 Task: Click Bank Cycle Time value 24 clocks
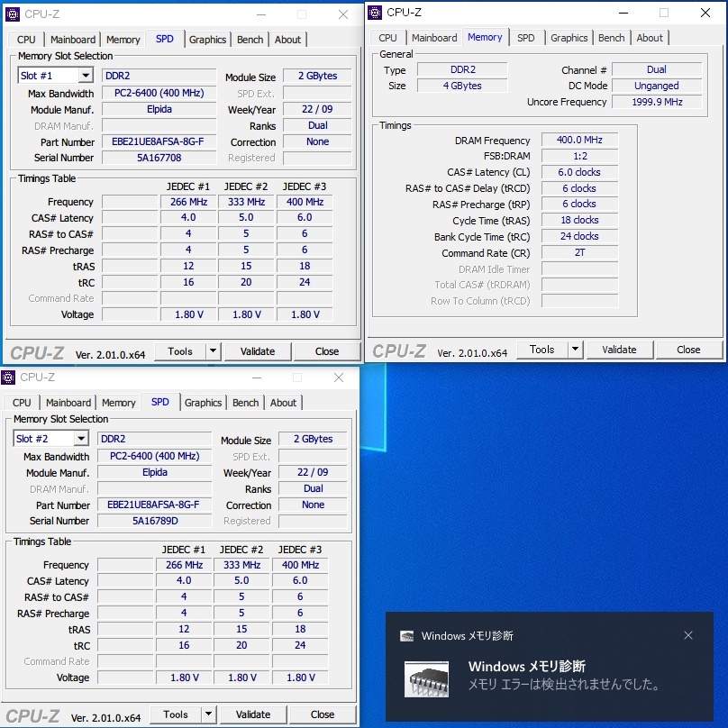579,236
